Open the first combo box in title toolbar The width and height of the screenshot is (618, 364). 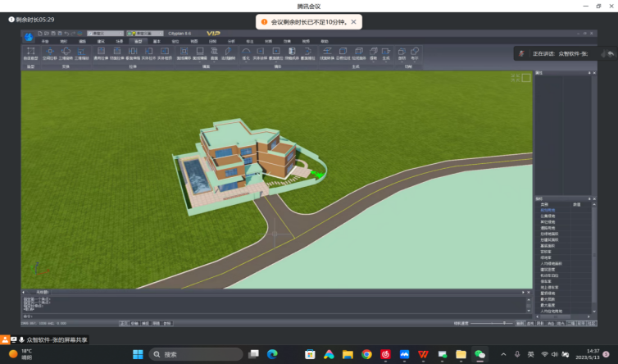[106, 34]
